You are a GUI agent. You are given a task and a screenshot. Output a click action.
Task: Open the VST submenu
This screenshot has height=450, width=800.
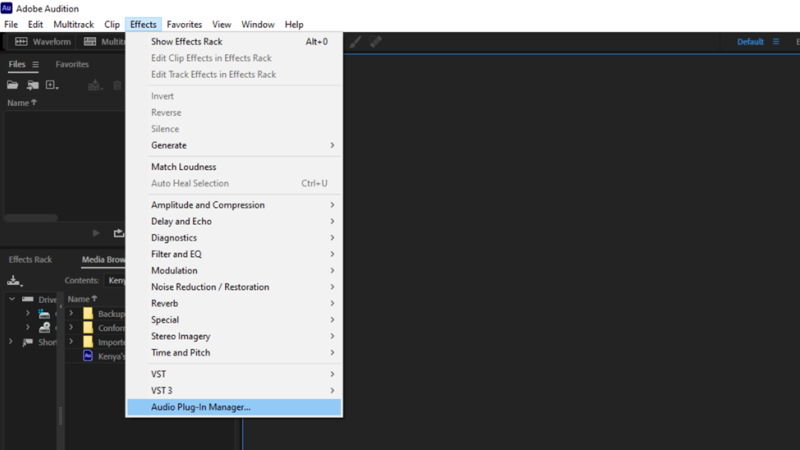pos(234,374)
